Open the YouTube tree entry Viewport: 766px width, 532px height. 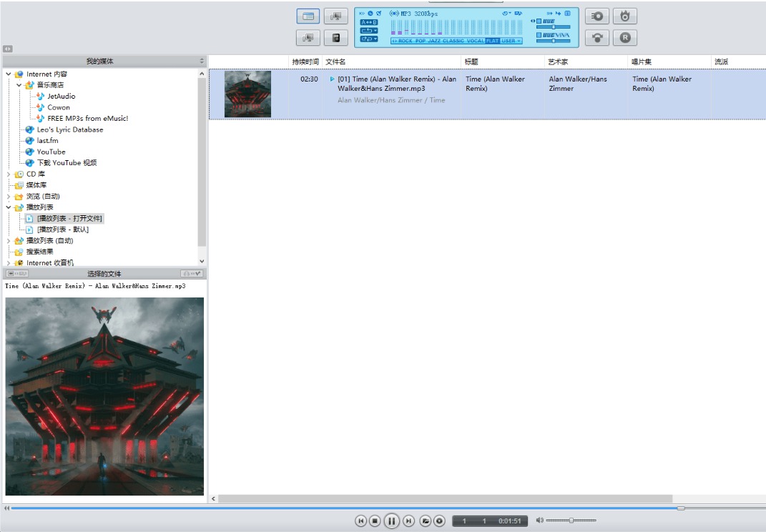(51, 152)
